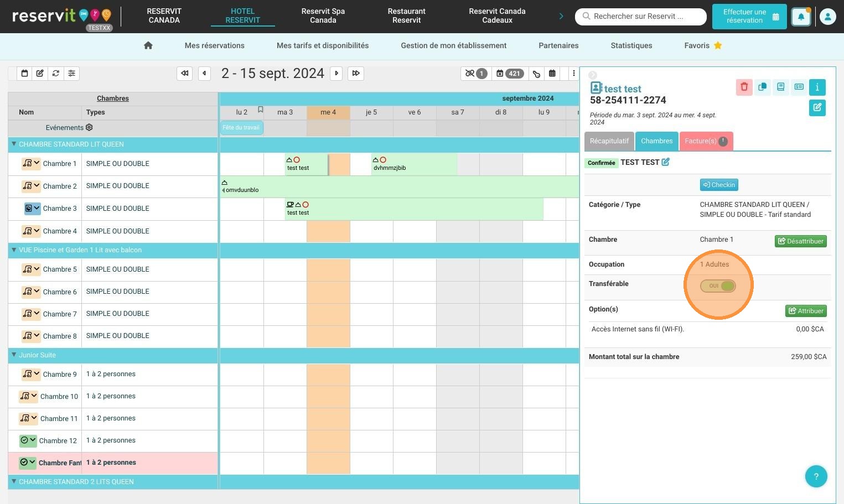
Task: Open Chambre 3 status dropdown
Action: coord(33,208)
